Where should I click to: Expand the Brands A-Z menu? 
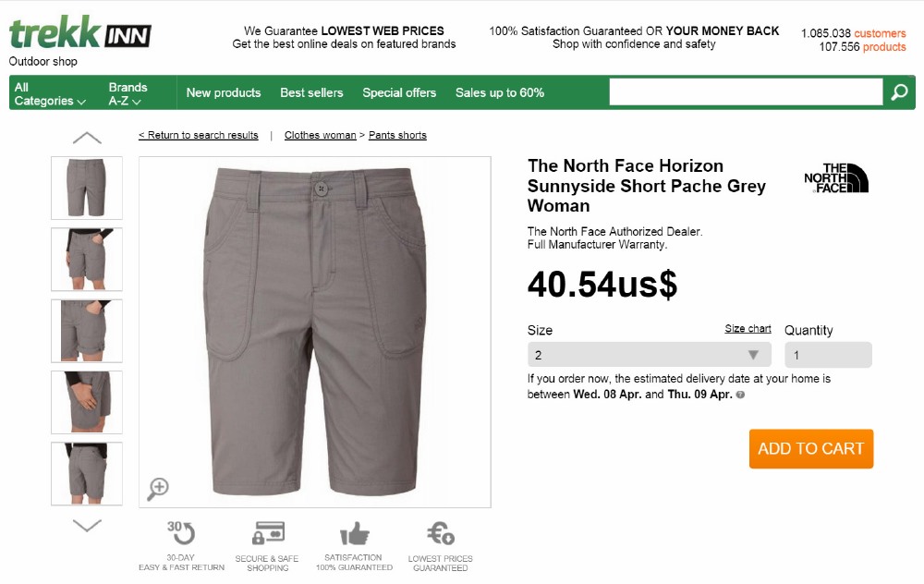point(128,93)
